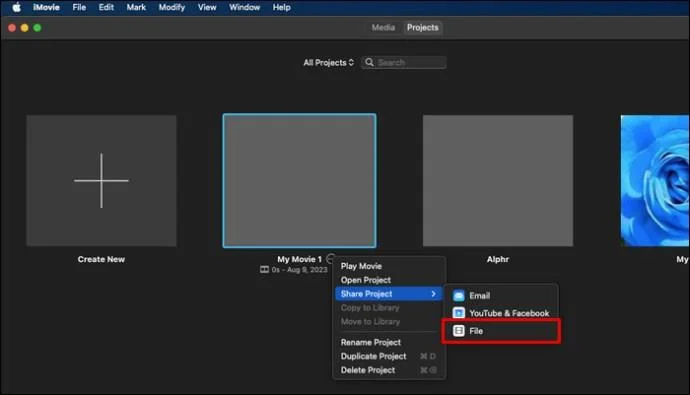Choose Delete Project from context menu
690x395 pixels.
pyautogui.click(x=389, y=370)
